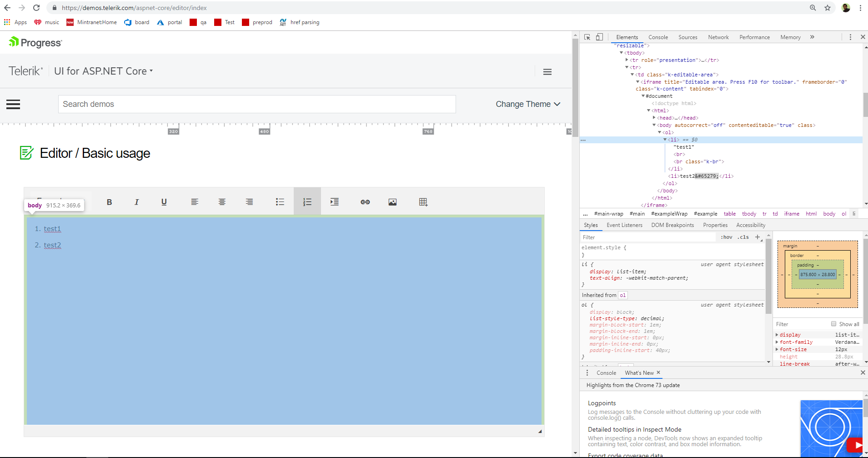Add a new style rule with plus icon
This screenshot has height=458, width=868.
pyautogui.click(x=758, y=237)
